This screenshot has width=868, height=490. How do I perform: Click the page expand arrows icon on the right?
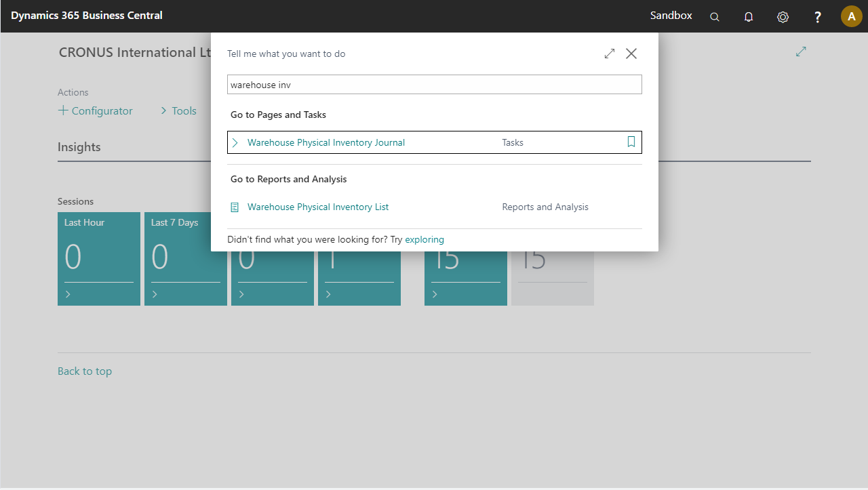point(801,52)
